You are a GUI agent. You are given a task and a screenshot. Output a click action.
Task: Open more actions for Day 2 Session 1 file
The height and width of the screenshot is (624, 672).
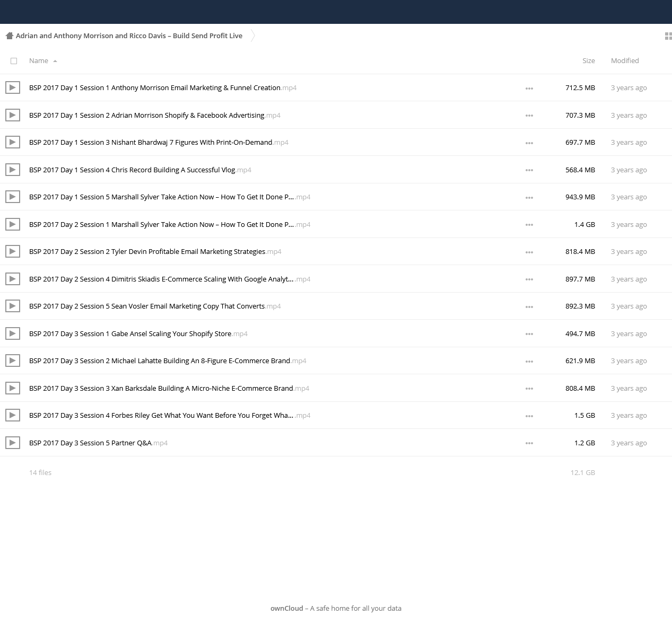coord(529,225)
